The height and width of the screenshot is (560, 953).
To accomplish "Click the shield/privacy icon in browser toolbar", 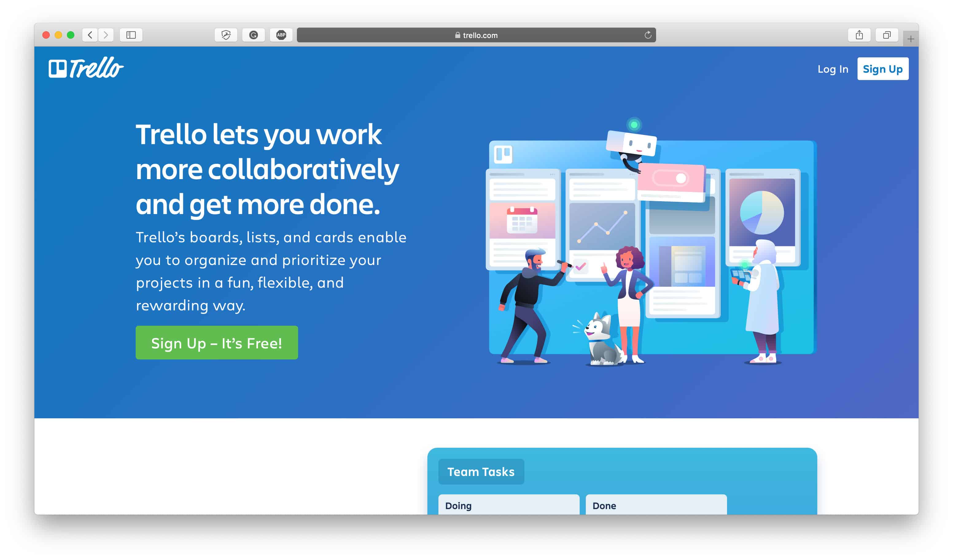I will [226, 35].
